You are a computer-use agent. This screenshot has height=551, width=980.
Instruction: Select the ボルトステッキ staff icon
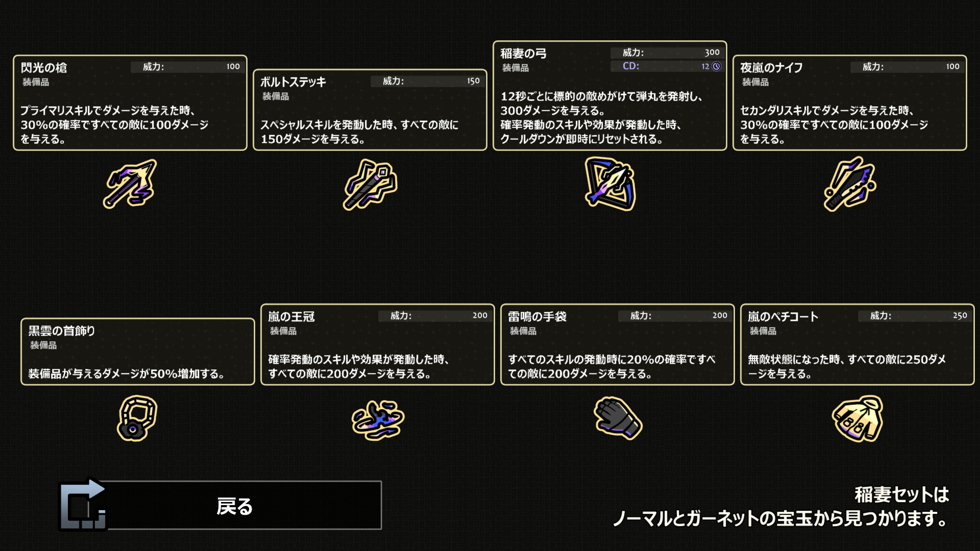370,184
